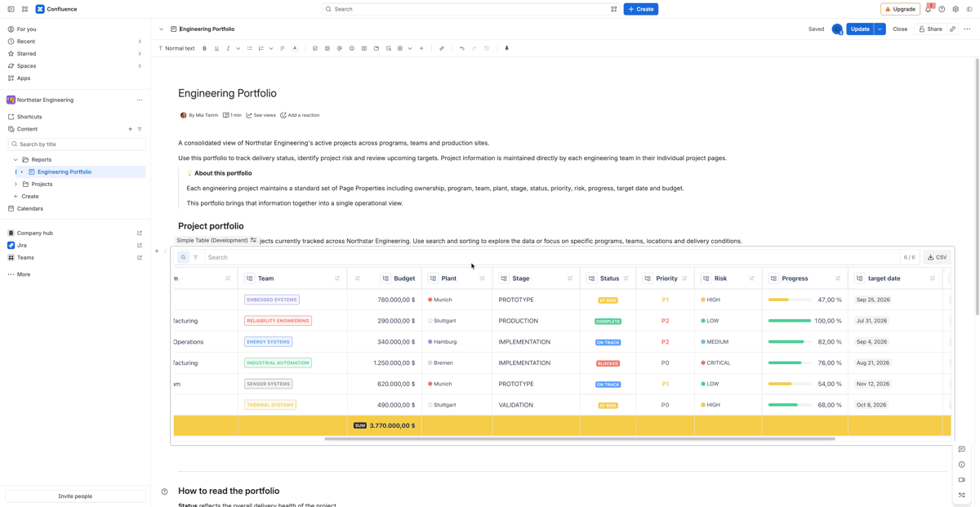980x507 pixels.
Task: Insert a layouts column section
Action: [x=364, y=48]
